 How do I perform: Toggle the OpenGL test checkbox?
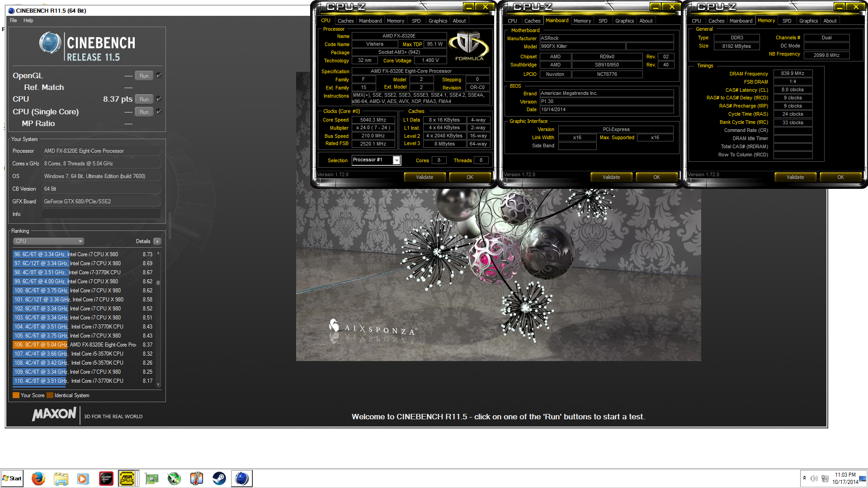click(159, 75)
